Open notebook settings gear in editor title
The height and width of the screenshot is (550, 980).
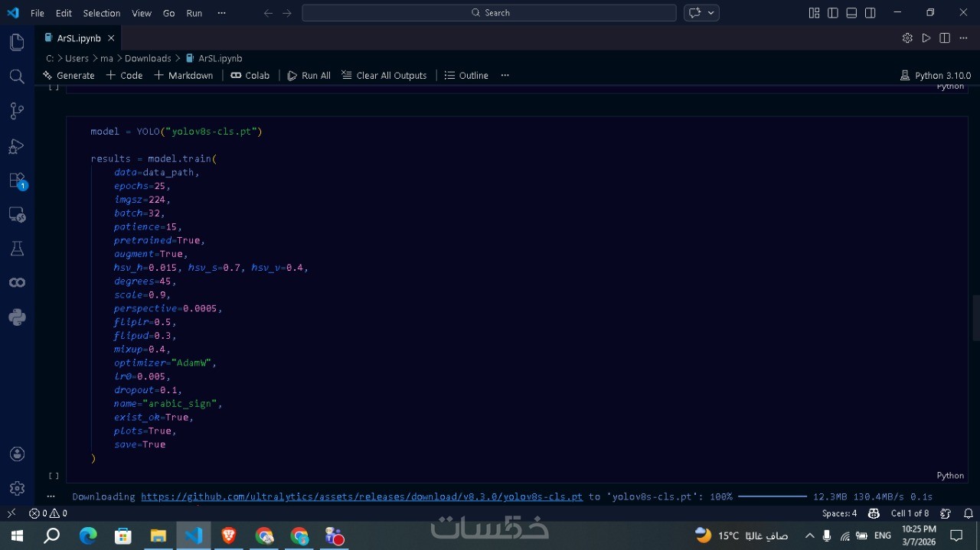coord(907,38)
